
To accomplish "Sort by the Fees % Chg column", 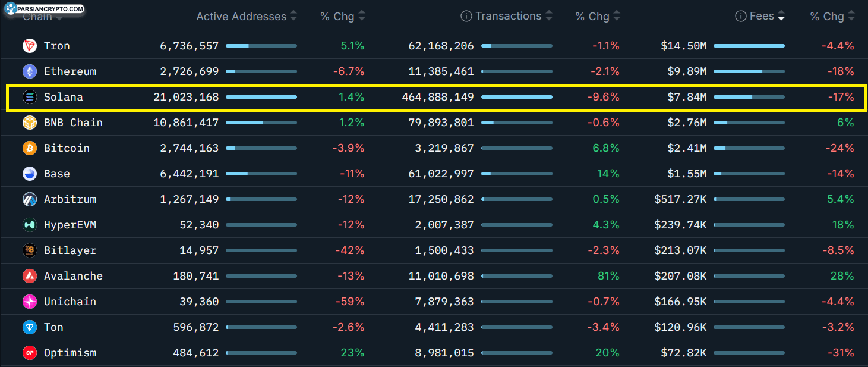I will point(832,17).
